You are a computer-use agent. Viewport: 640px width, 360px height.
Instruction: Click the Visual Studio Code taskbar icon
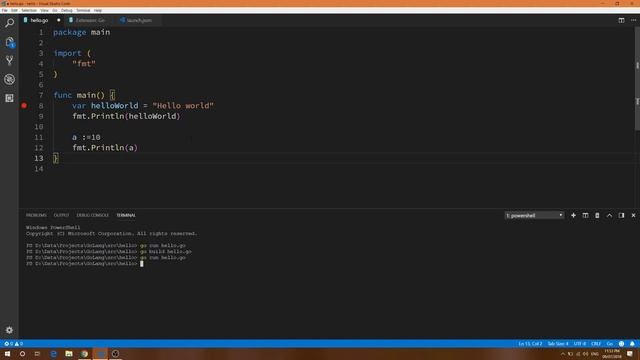(100, 353)
